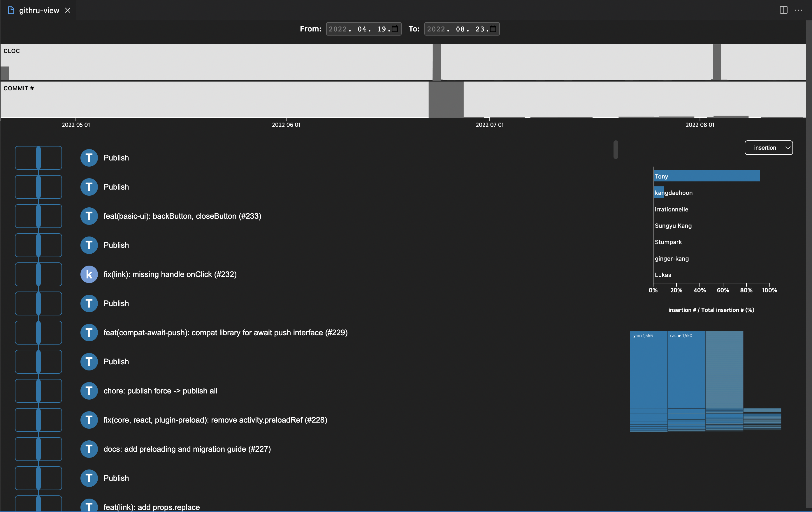Click kangdaehoon's avatar on the fix(link) commit
Image resolution: width=812 pixels, height=512 pixels.
tap(89, 274)
